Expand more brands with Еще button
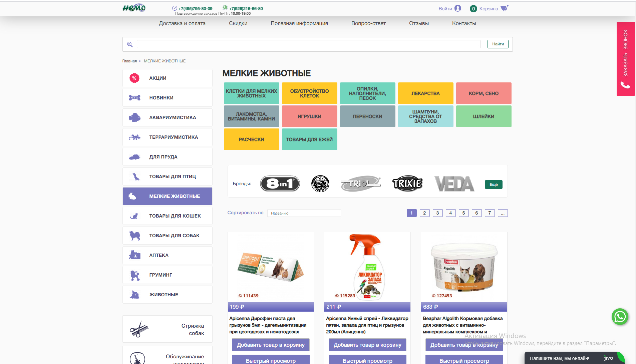 [x=494, y=185]
